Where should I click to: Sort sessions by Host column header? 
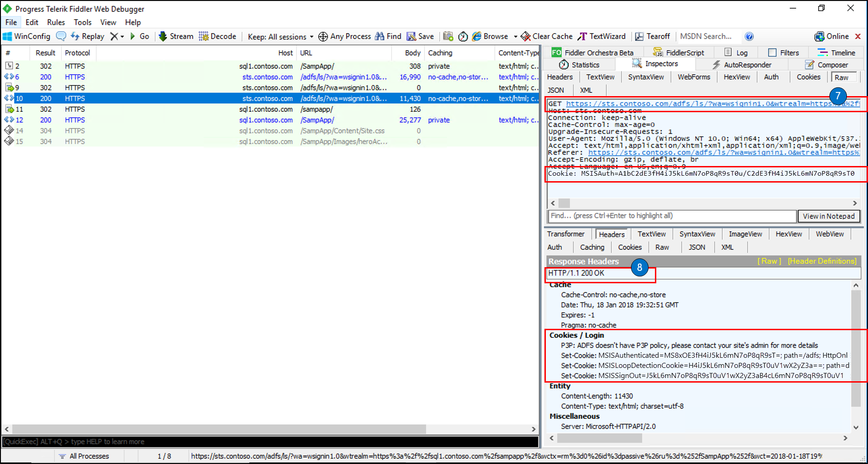[196, 53]
